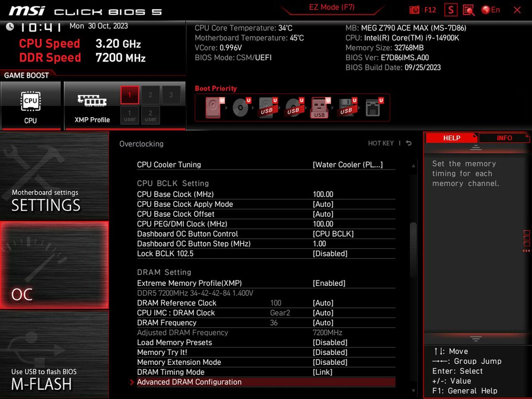Screen dimensions: 532x399
Task: Select XMP user profile 2
Action: pos(150,115)
